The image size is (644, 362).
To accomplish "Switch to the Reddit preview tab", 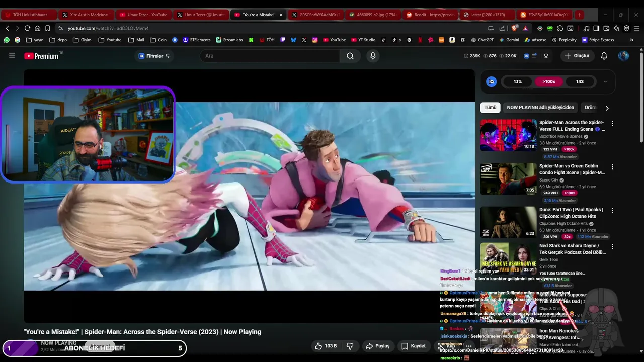I will pyautogui.click(x=430, y=15).
